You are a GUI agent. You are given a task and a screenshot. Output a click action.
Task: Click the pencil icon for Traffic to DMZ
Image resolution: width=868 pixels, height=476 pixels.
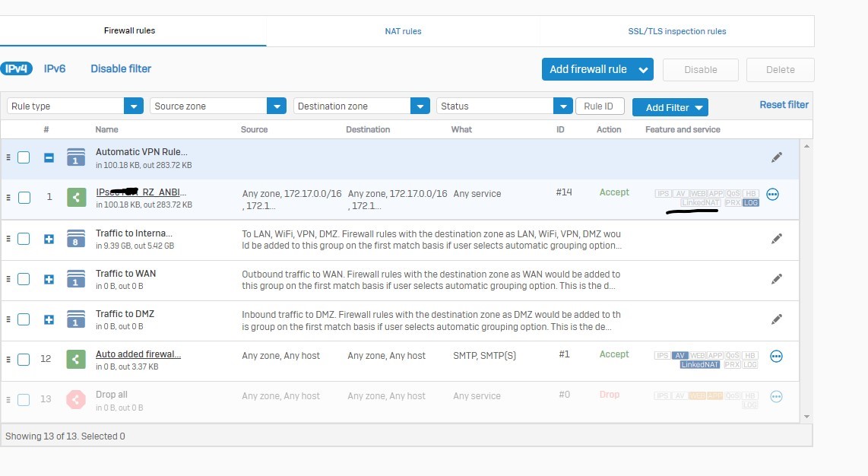(777, 319)
